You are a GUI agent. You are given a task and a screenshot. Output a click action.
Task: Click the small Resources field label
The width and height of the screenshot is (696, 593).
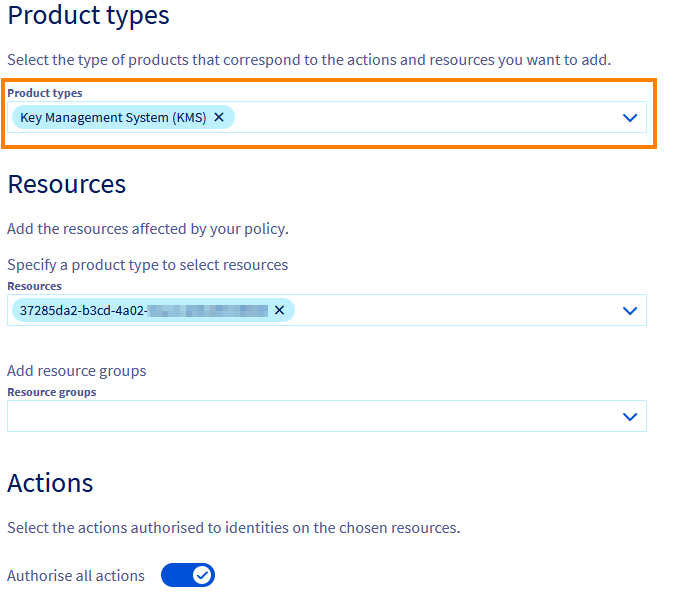pyautogui.click(x=34, y=286)
